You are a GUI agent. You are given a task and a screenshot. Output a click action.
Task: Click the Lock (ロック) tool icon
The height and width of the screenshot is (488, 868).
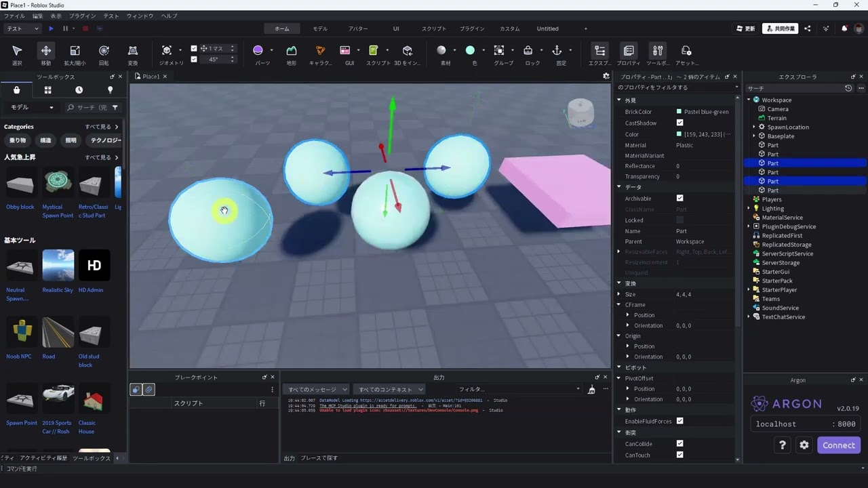pos(528,51)
